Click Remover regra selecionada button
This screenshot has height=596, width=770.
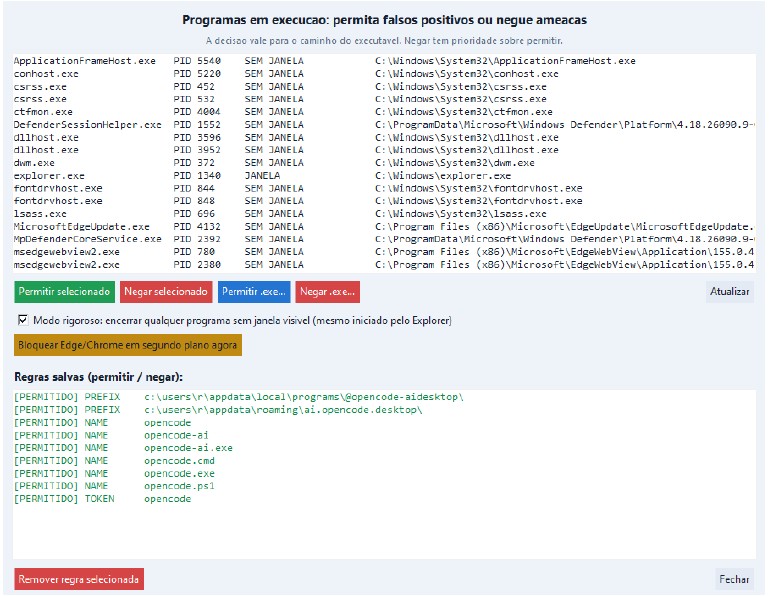point(79,579)
